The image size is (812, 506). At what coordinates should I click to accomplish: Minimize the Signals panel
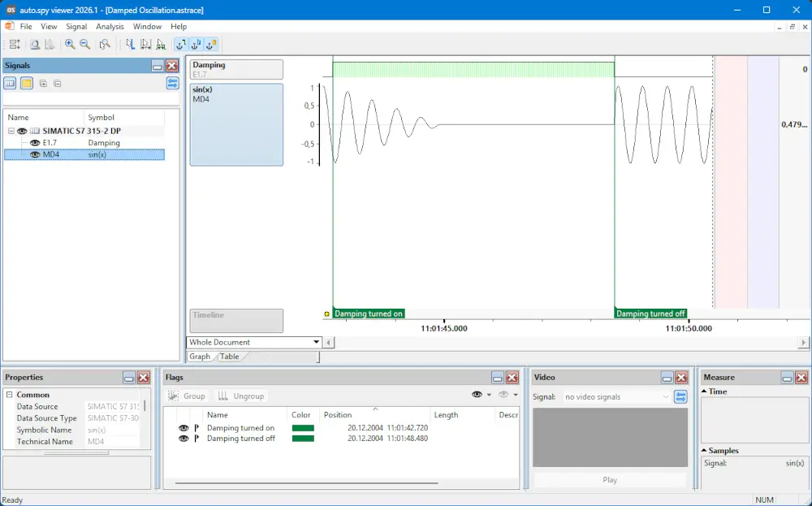pyautogui.click(x=158, y=66)
